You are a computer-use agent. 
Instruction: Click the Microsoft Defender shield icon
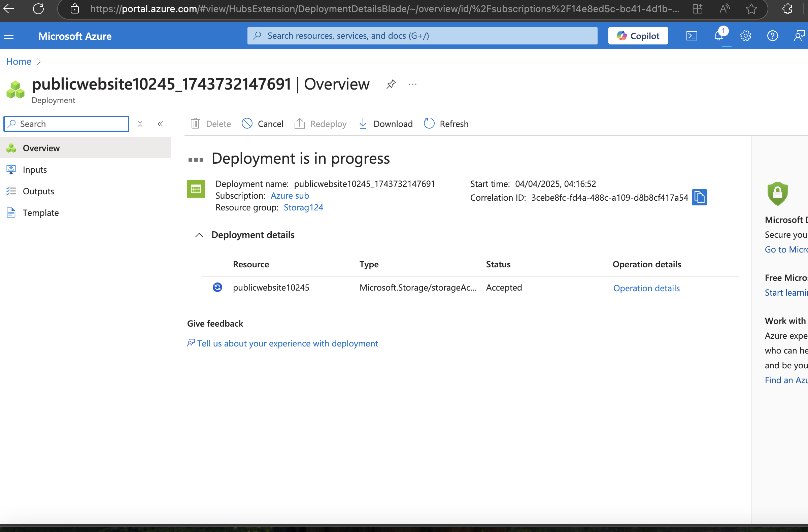[x=777, y=194]
